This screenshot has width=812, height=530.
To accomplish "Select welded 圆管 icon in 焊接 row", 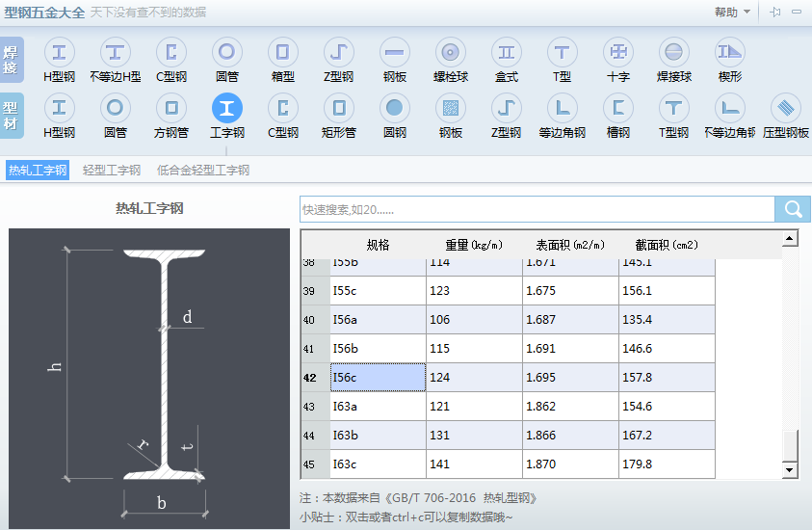I will (x=226, y=52).
